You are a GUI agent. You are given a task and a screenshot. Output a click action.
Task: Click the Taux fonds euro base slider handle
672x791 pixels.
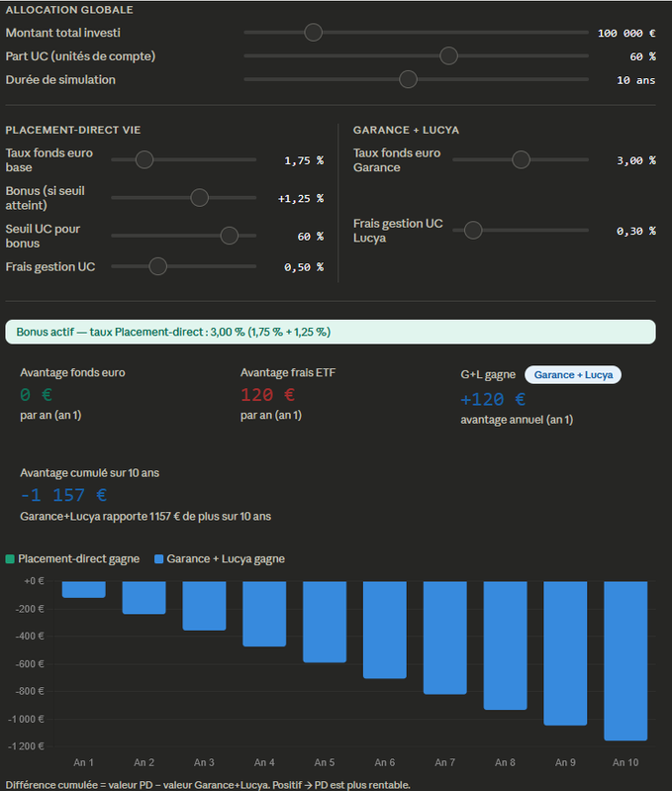click(x=144, y=160)
